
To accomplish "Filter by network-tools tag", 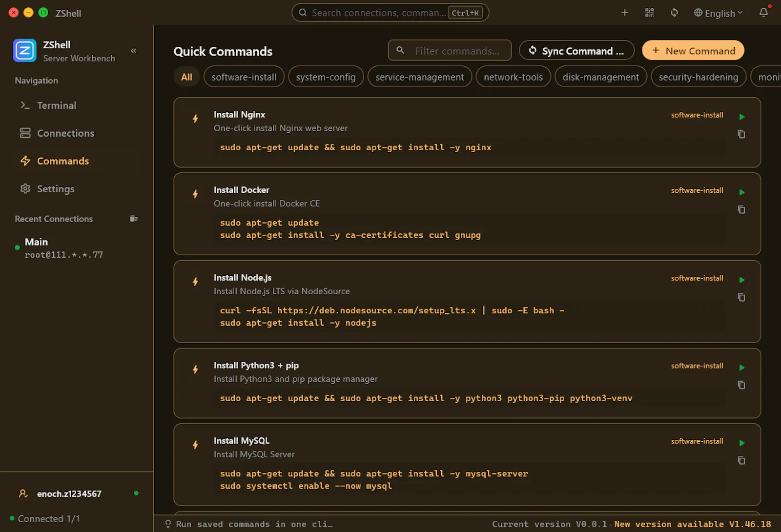I will [514, 77].
